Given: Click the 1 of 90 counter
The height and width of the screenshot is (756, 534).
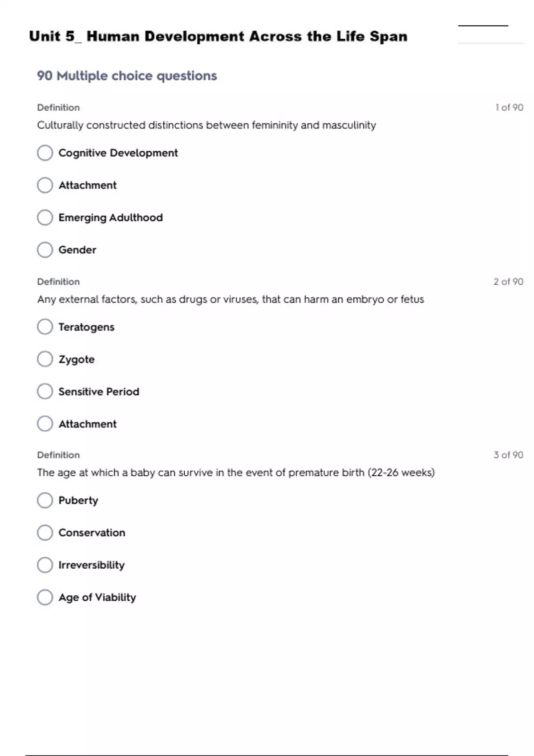Looking at the screenshot, I should pyautogui.click(x=509, y=108).
